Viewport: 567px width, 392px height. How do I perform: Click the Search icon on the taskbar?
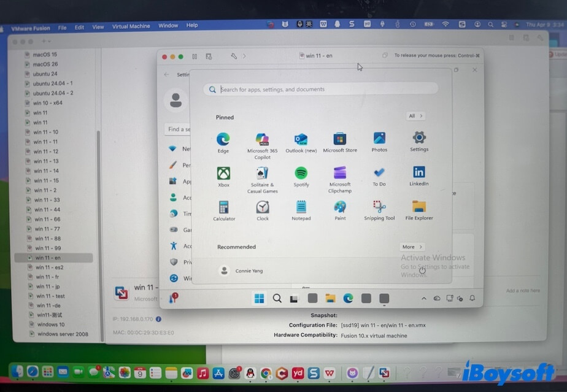pos(277,298)
